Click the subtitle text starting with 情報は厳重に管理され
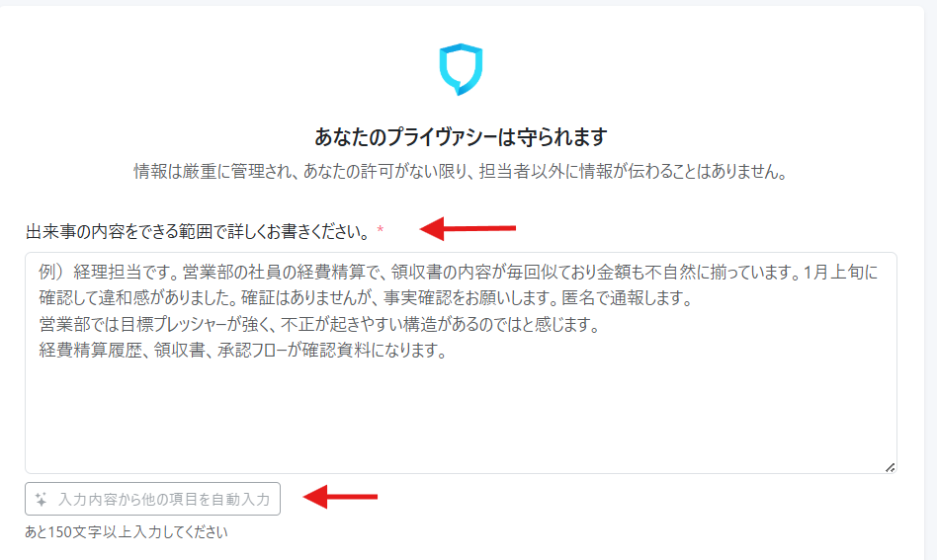 coord(461,172)
